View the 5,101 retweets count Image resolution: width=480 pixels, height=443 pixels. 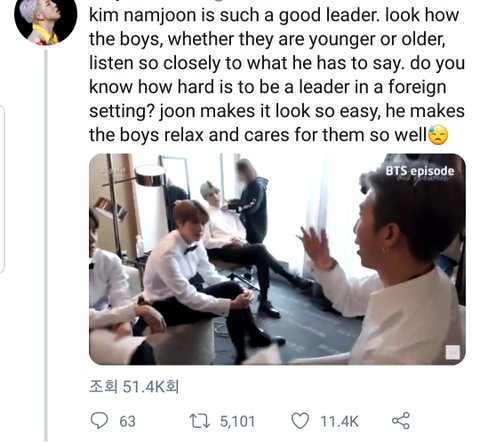(x=237, y=421)
